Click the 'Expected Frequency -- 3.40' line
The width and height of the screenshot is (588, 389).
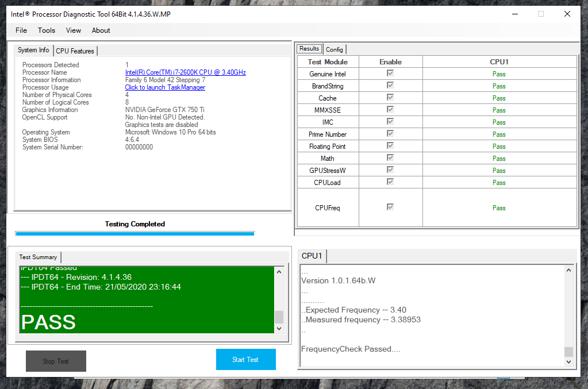[354, 310]
